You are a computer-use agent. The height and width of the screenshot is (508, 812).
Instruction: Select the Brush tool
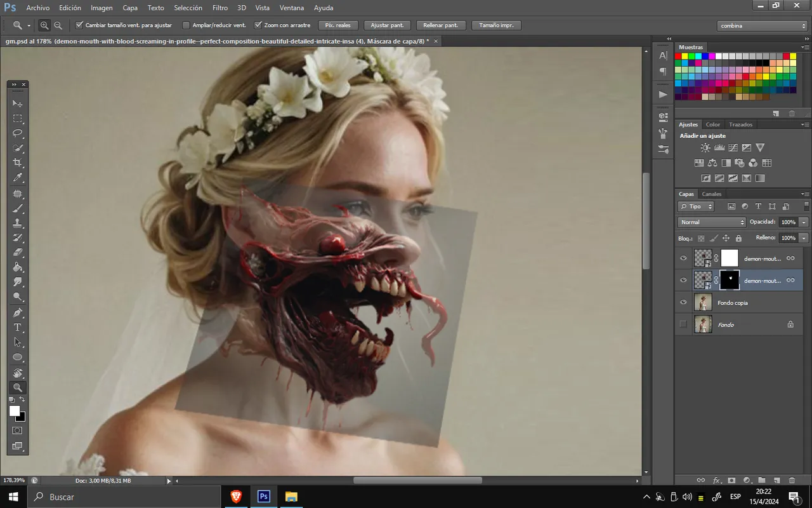(x=18, y=208)
